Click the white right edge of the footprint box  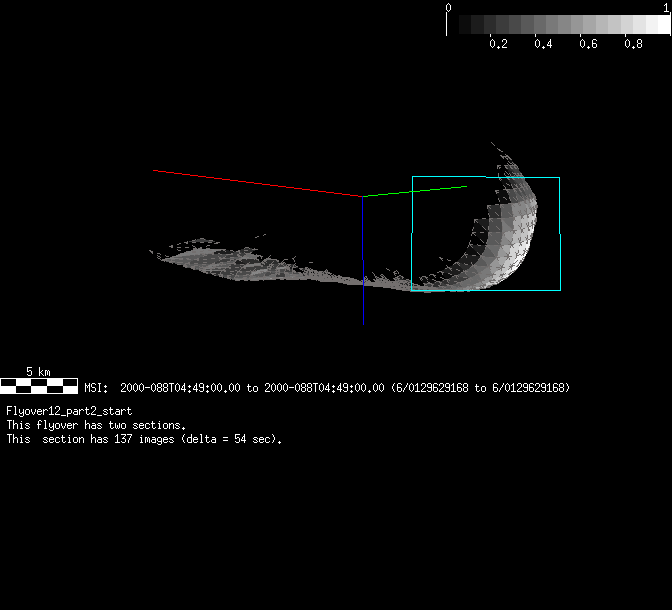pyautogui.click(x=559, y=205)
